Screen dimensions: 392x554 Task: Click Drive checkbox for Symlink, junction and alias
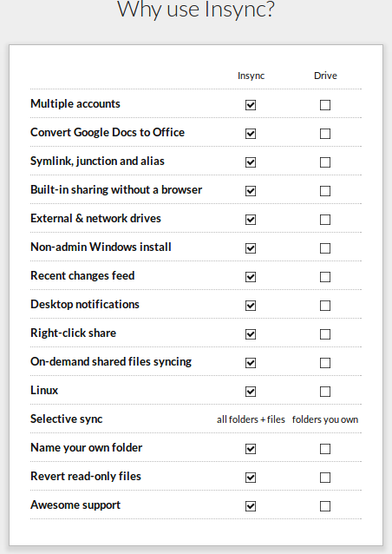(325, 162)
